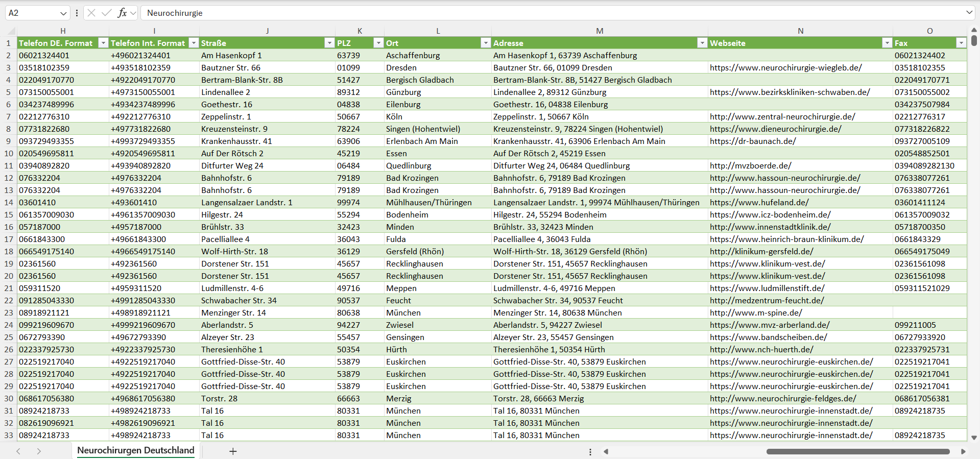Screen dimensions: 980x459
Task: Select the Neurochirurgen Deutschland sheet tab
Action: (x=136, y=450)
